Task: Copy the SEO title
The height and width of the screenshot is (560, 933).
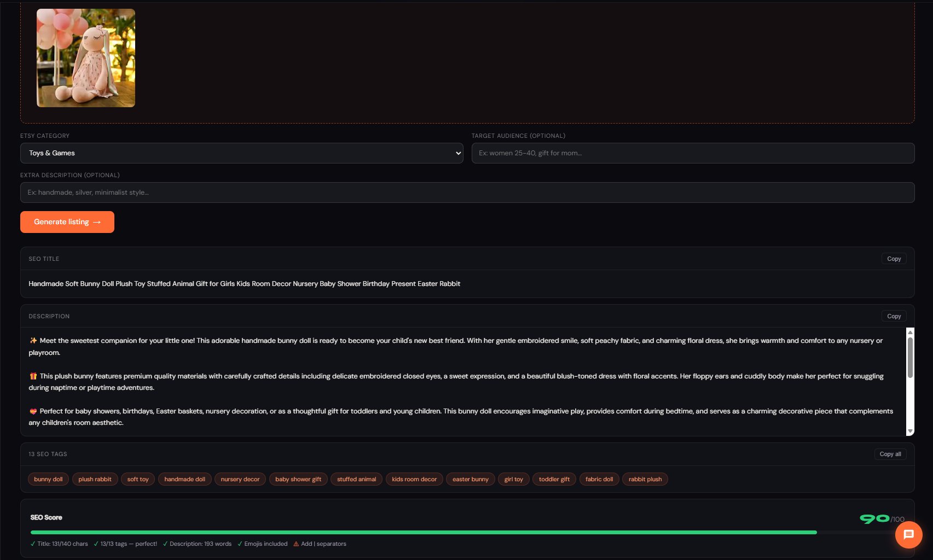Action: tap(894, 259)
